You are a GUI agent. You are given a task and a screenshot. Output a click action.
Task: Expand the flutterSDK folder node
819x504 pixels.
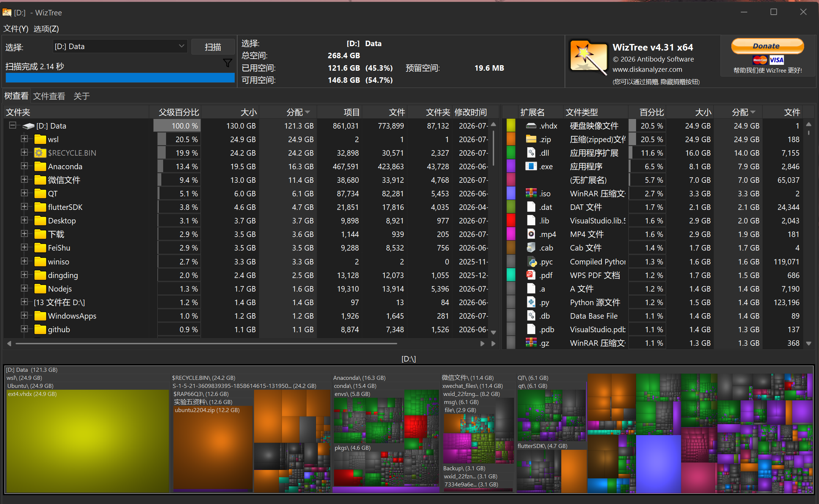point(24,207)
